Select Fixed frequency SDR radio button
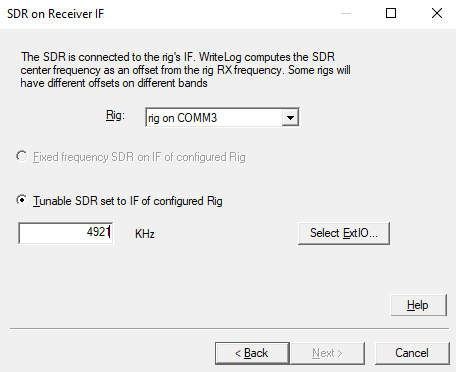This screenshot has width=456, height=372. pos(22,156)
